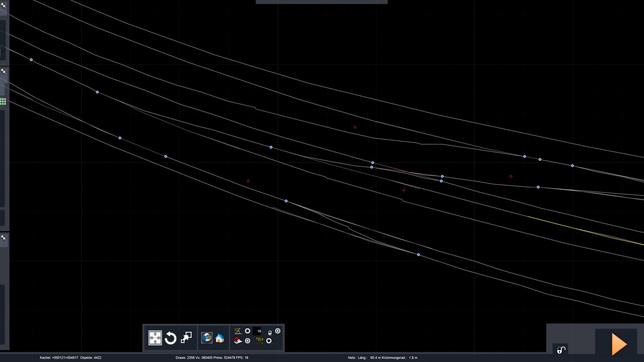Click the TS14 track graph icon

point(259,341)
